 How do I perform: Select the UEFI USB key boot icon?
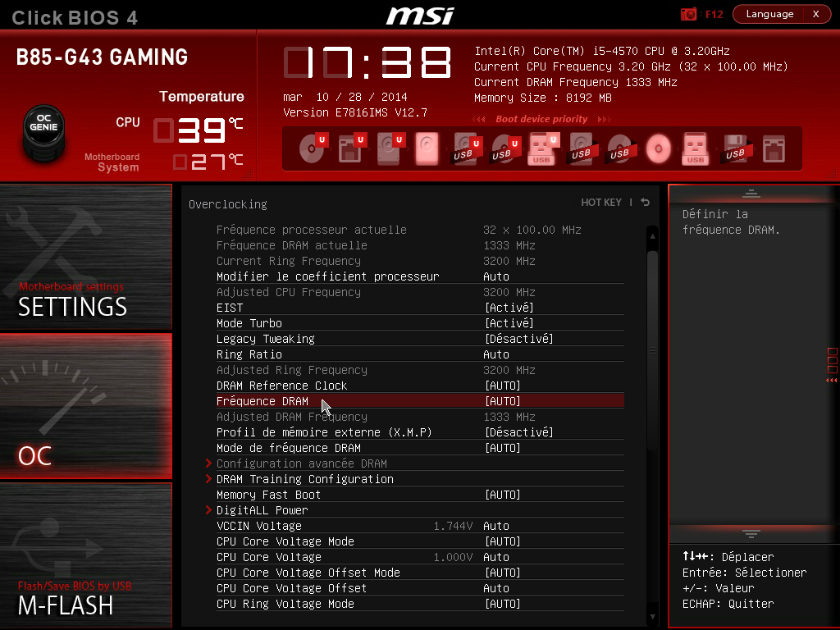[543, 148]
